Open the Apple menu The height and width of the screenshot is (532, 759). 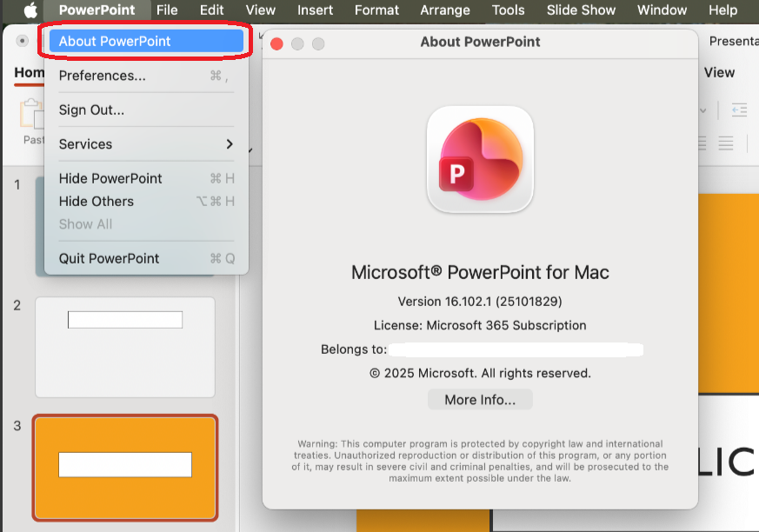(x=30, y=10)
